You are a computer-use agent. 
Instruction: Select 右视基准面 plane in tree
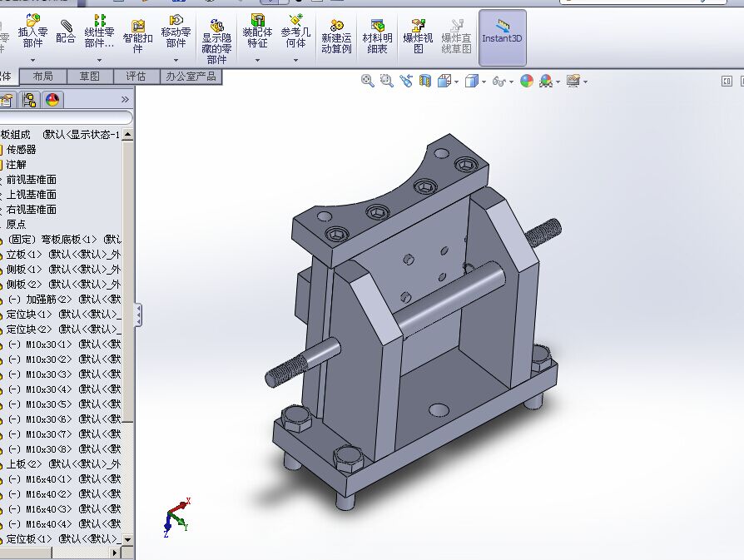coord(31,210)
